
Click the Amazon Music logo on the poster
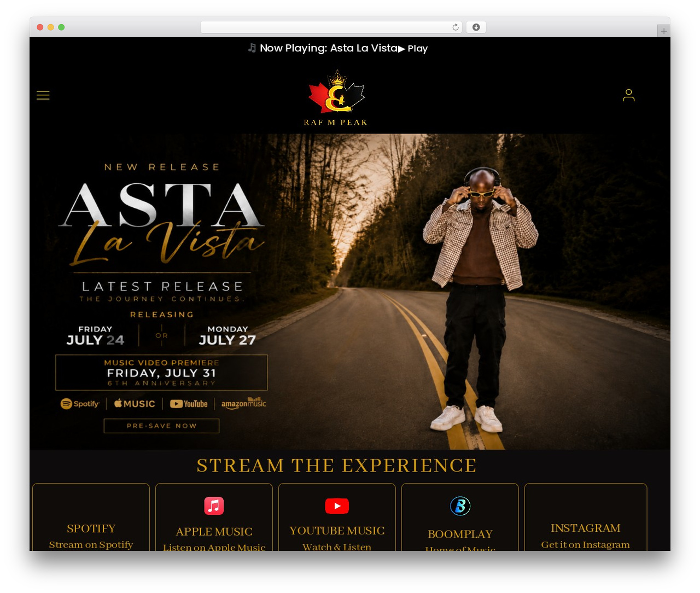coord(243,403)
